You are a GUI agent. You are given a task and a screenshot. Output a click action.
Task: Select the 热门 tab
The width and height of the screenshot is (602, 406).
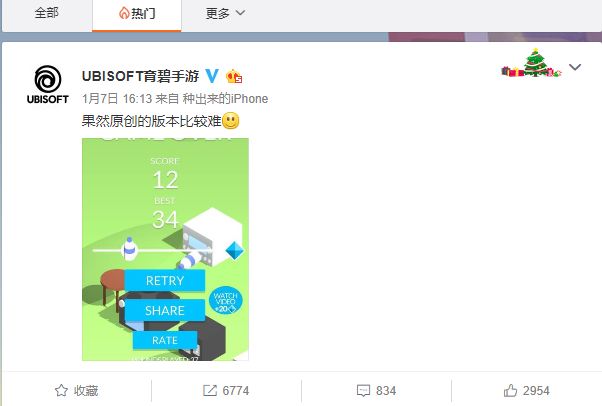[137, 15]
